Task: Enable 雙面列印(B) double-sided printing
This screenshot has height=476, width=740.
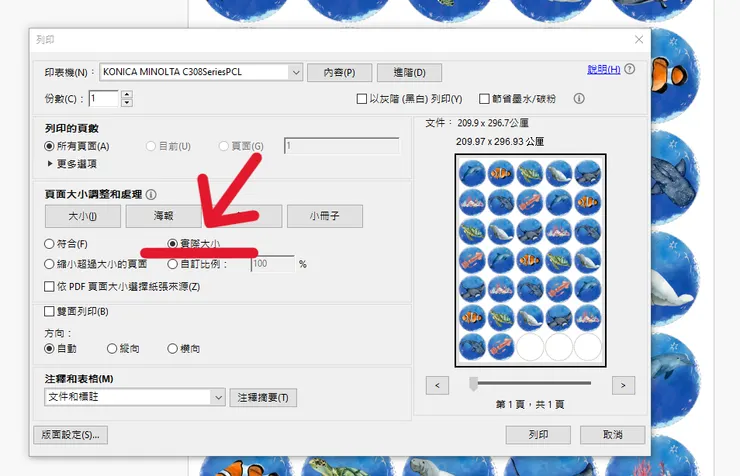Action: tap(49, 311)
